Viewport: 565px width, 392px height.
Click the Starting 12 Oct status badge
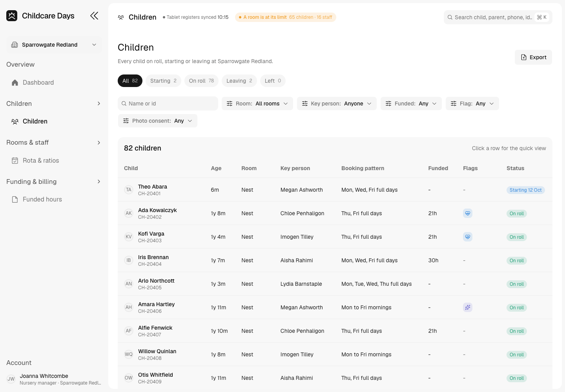[x=525, y=190]
